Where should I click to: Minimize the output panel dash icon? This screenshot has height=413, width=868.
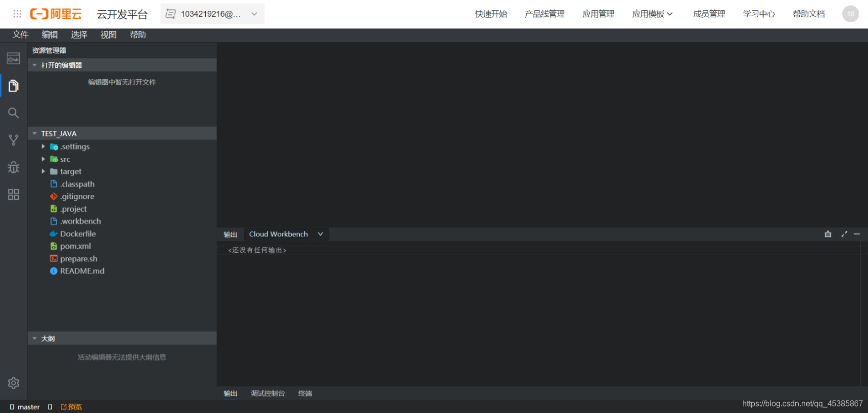pos(857,234)
